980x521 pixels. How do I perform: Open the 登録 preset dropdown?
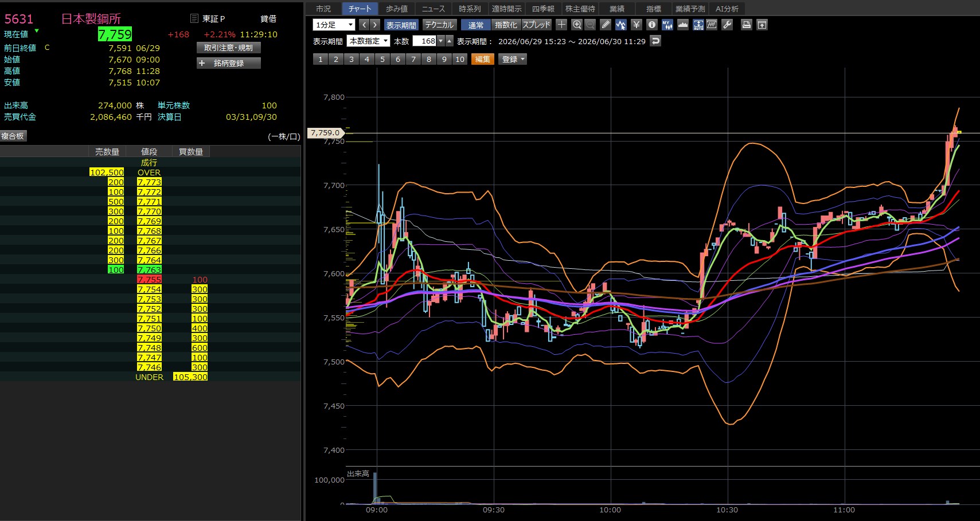pyautogui.click(x=513, y=59)
